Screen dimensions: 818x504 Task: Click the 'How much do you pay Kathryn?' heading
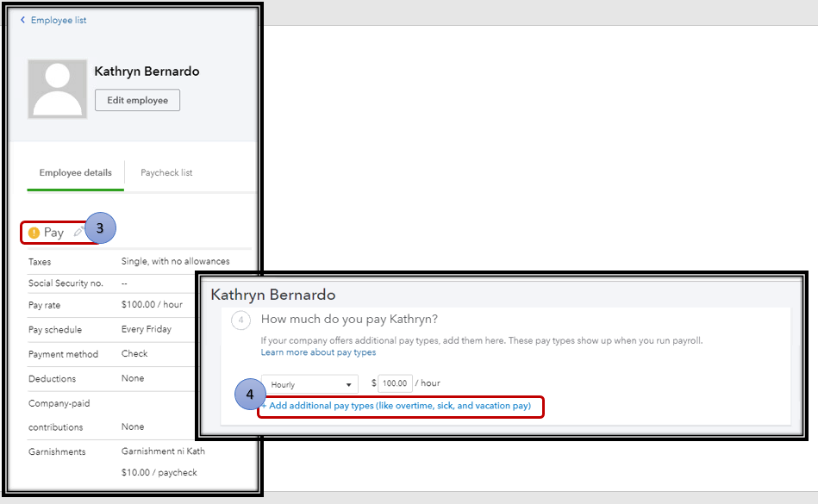pos(349,319)
